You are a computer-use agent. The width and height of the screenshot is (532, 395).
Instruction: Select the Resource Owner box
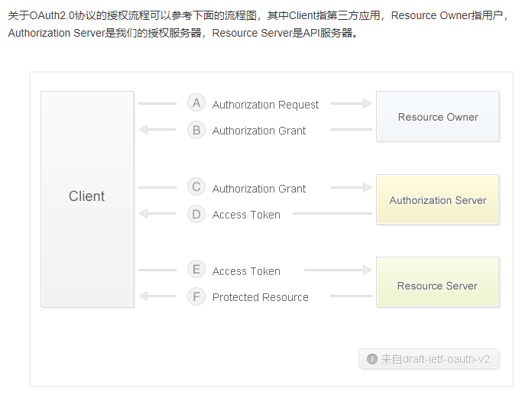pyautogui.click(x=437, y=117)
